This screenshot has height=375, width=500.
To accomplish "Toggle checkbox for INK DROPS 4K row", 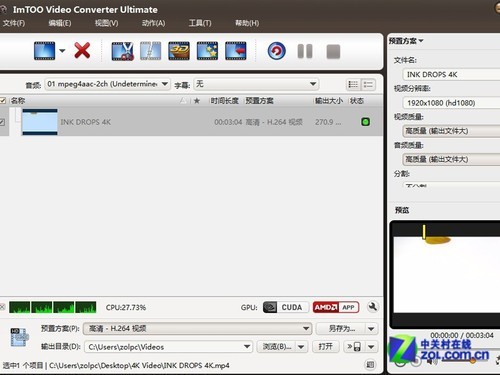I will pyautogui.click(x=2, y=122).
